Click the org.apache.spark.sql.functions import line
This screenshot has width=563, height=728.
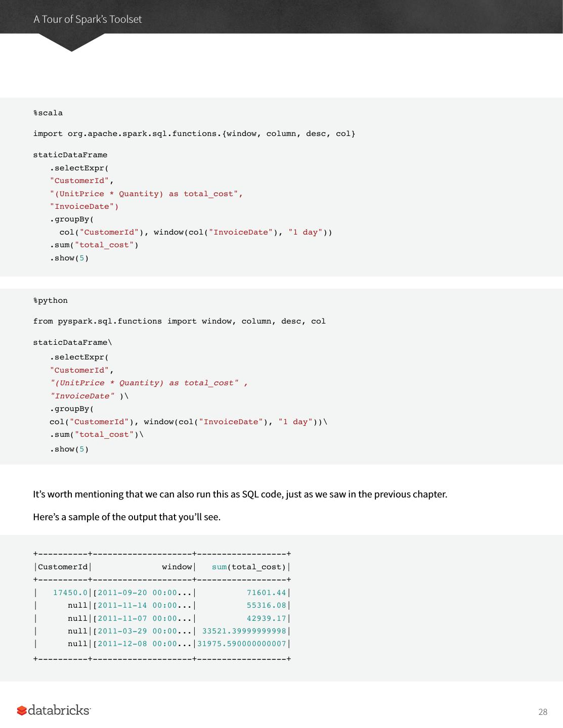coord(194,133)
